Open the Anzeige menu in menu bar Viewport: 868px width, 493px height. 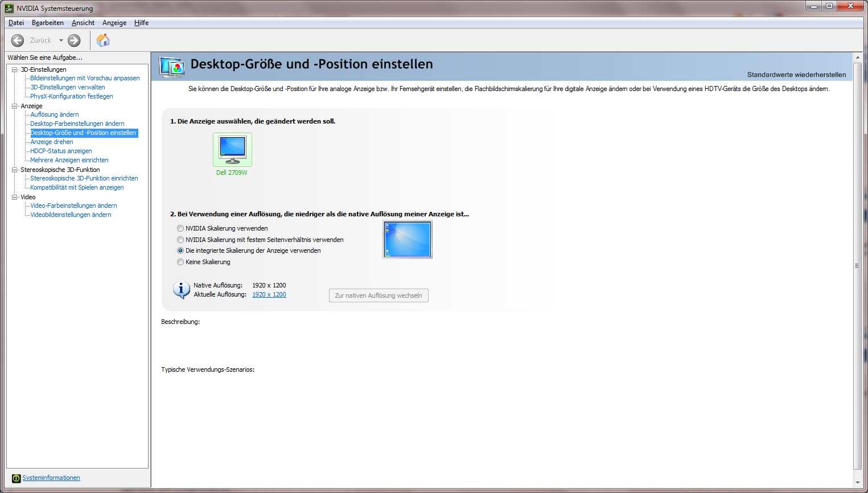[114, 23]
